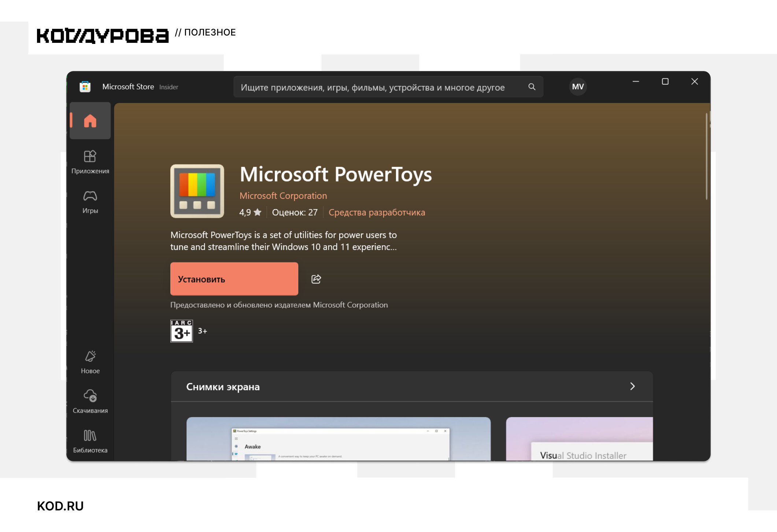The image size is (777, 532).
Task: Go to the Игры games section
Action: pos(90,202)
